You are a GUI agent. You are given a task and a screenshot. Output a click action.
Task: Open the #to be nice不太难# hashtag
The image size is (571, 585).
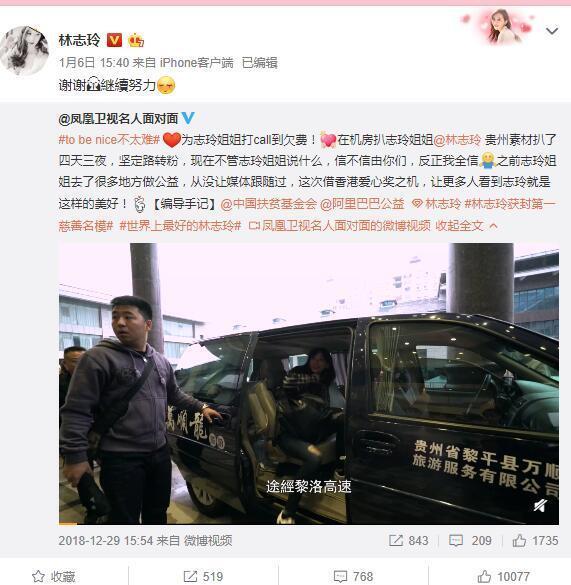click(109, 140)
